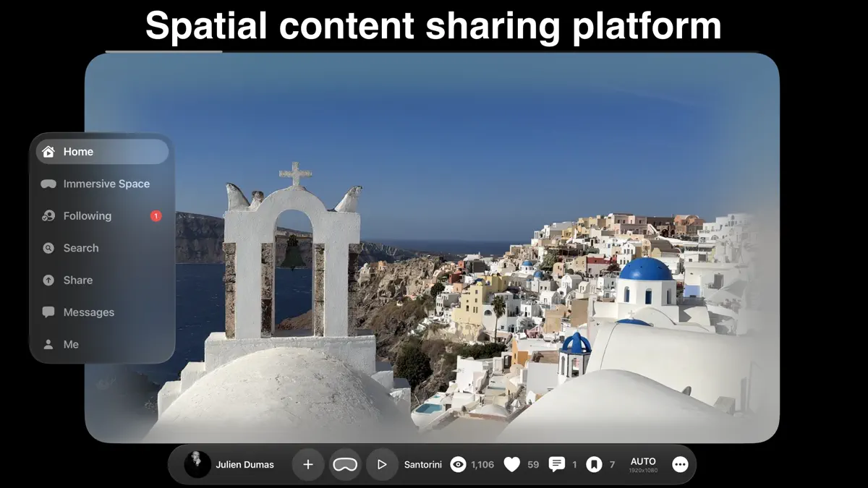The width and height of the screenshot is (868, 488).
Task: Play the Santorini content
Action: point(382,465)
